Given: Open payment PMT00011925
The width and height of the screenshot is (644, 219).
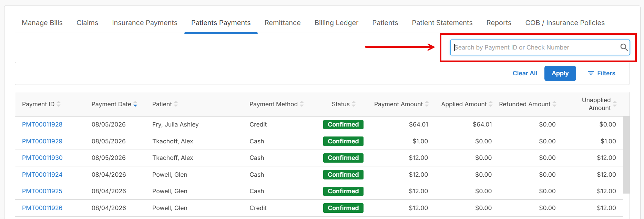Looking at the screenshot, I should tap(42, 191).
